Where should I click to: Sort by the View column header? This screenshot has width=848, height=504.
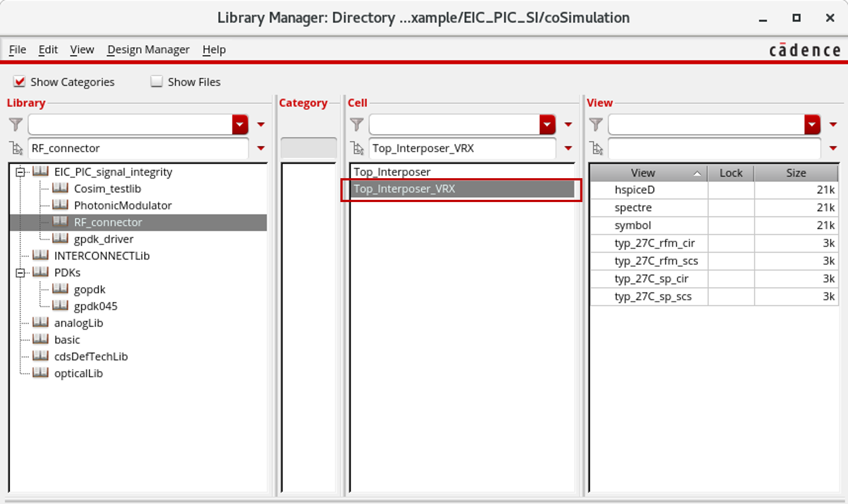point(649,173)
